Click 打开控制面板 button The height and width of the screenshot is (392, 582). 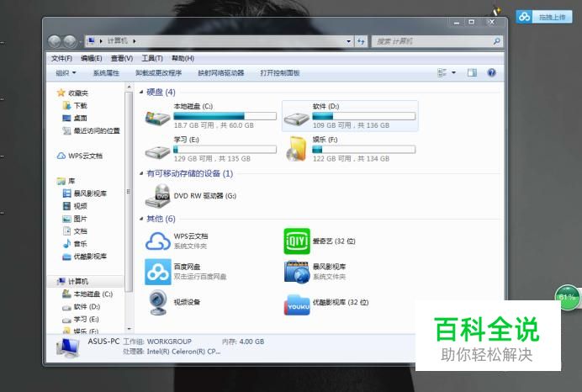pos(280,72)
